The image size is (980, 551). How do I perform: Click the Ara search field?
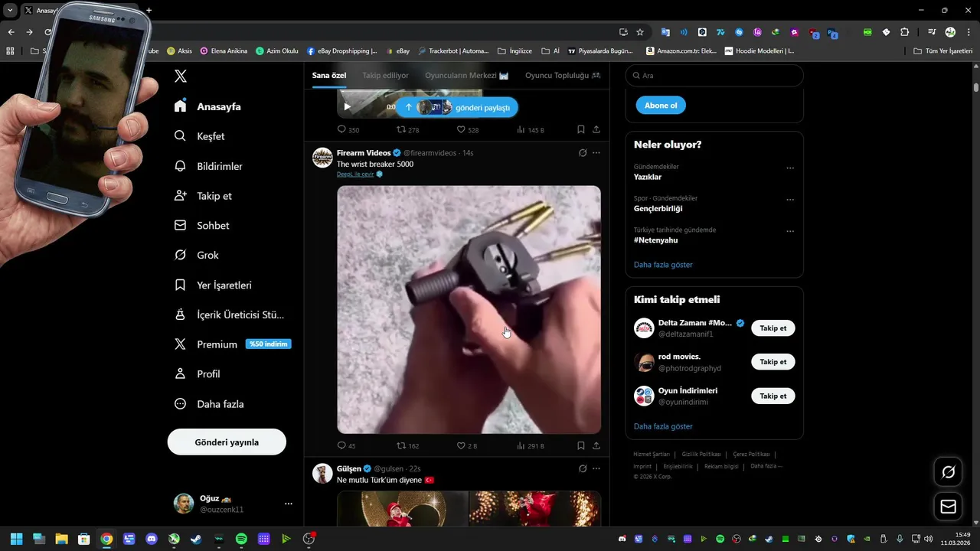click(714, 76)
